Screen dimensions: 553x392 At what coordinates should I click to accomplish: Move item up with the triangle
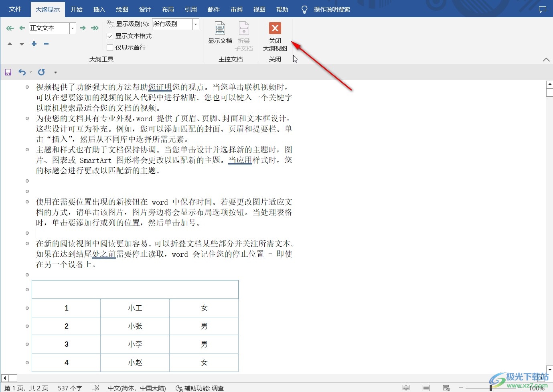(10, 44)
